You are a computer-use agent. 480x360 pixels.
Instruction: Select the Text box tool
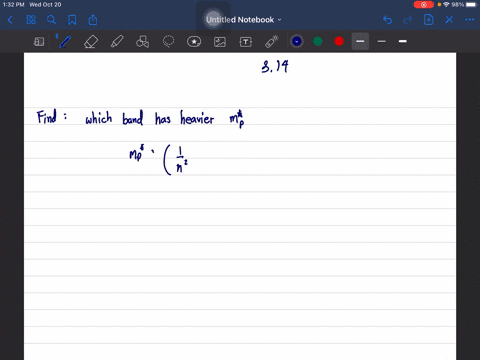(x=246, y=42)
